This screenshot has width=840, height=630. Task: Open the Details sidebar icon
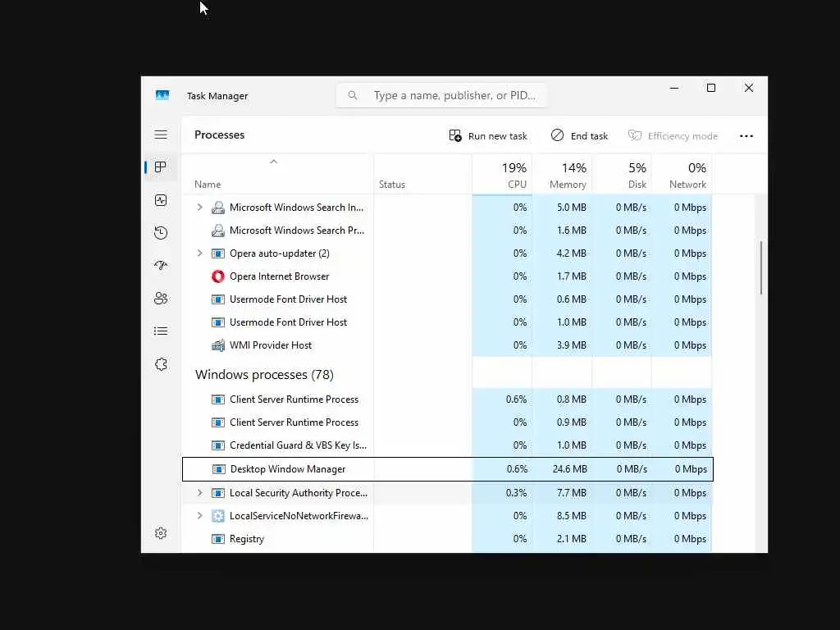(161, 331)
